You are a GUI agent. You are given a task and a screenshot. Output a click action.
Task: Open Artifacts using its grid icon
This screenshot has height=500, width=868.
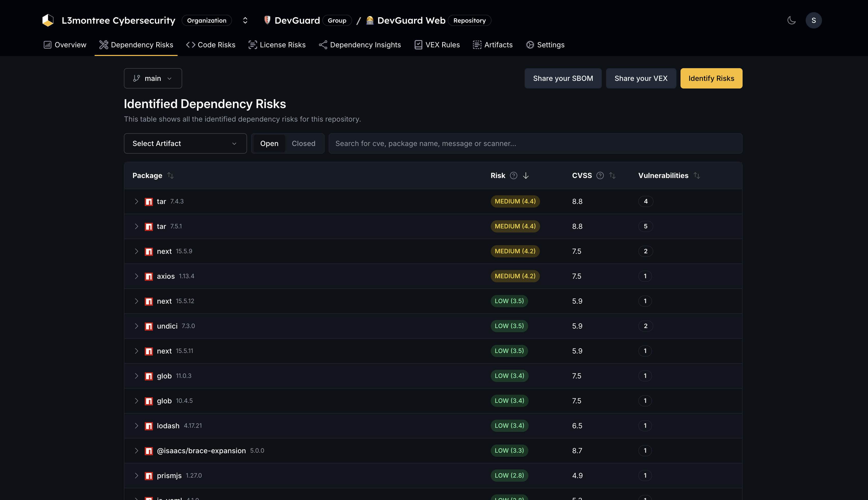(x=477, y=45)
